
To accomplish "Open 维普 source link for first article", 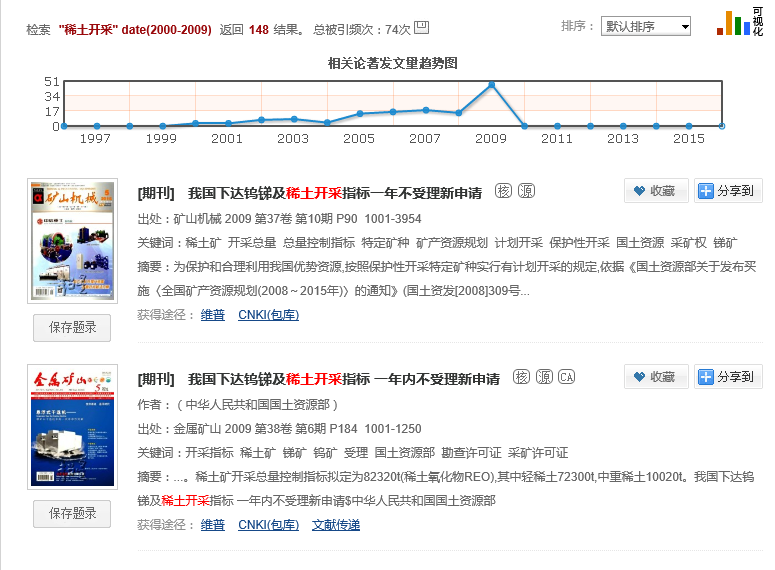I will (213, 315).
